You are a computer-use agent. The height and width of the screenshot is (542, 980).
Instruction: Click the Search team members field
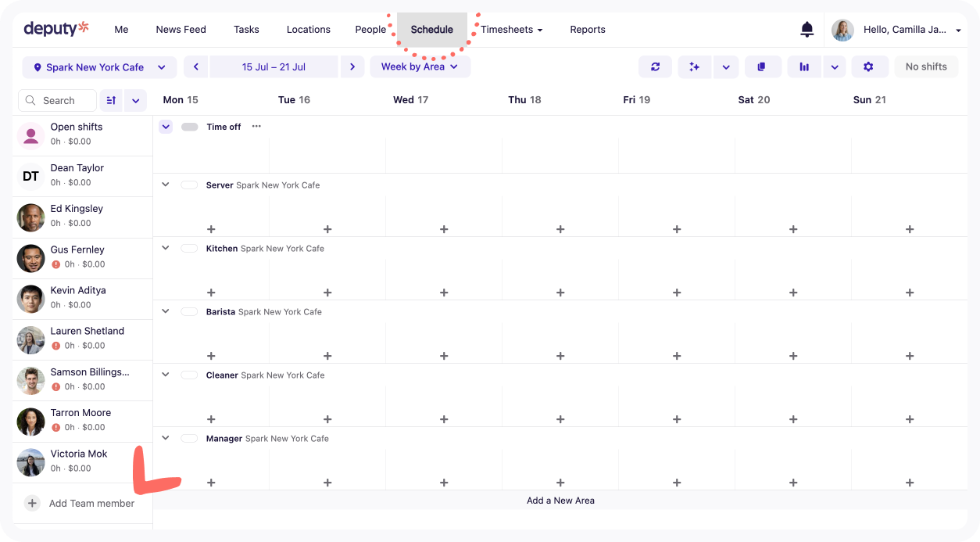56,100
